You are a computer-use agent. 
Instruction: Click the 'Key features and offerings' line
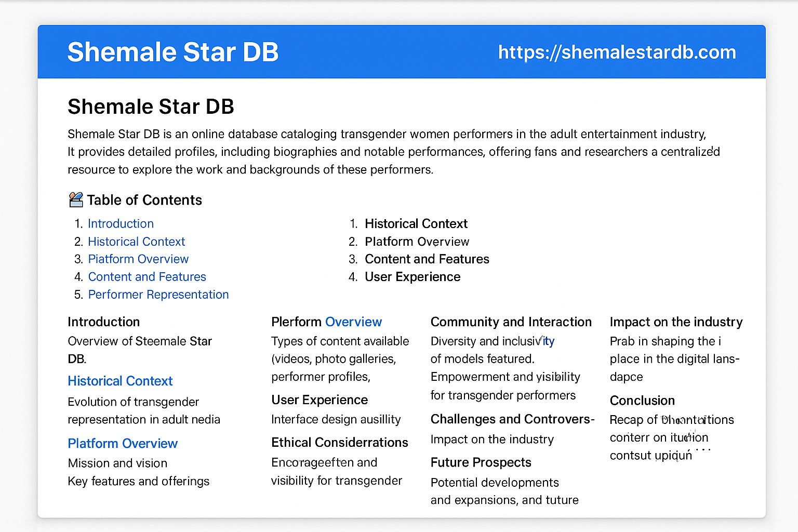[138, 481]
